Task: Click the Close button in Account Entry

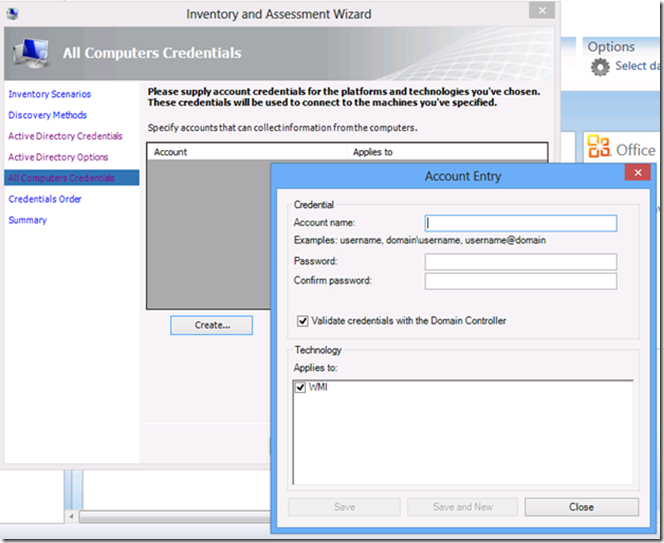Action: 581,507
